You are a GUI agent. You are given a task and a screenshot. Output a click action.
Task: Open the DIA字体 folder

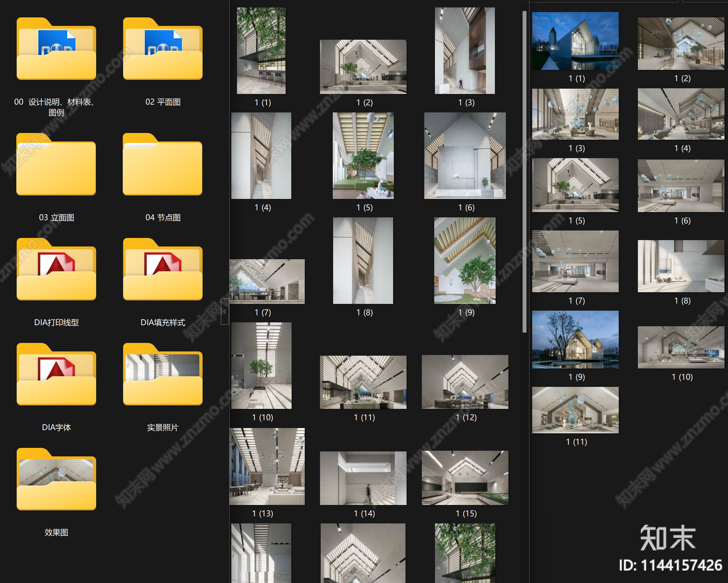point(56,374)
